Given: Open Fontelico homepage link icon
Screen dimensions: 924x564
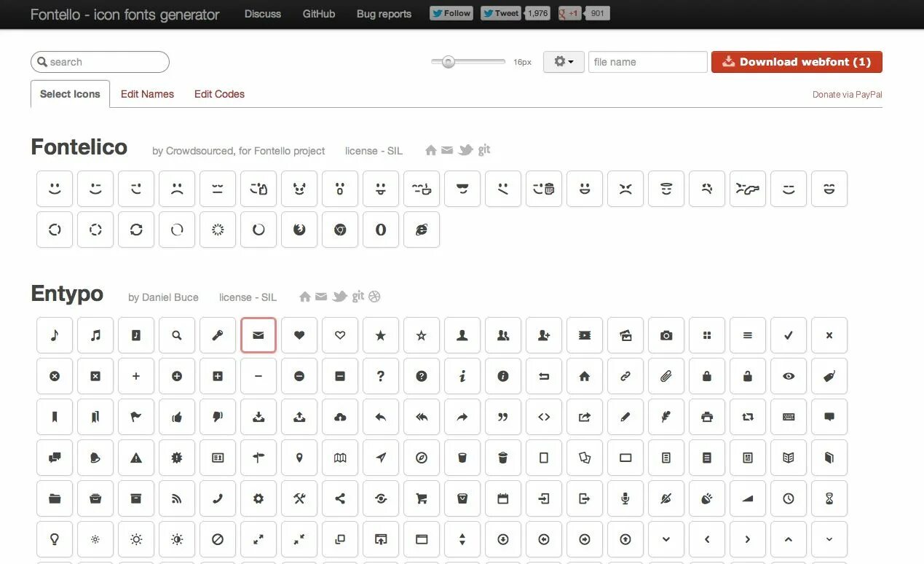Looking at the screenshot, I should tap(431, 150).
